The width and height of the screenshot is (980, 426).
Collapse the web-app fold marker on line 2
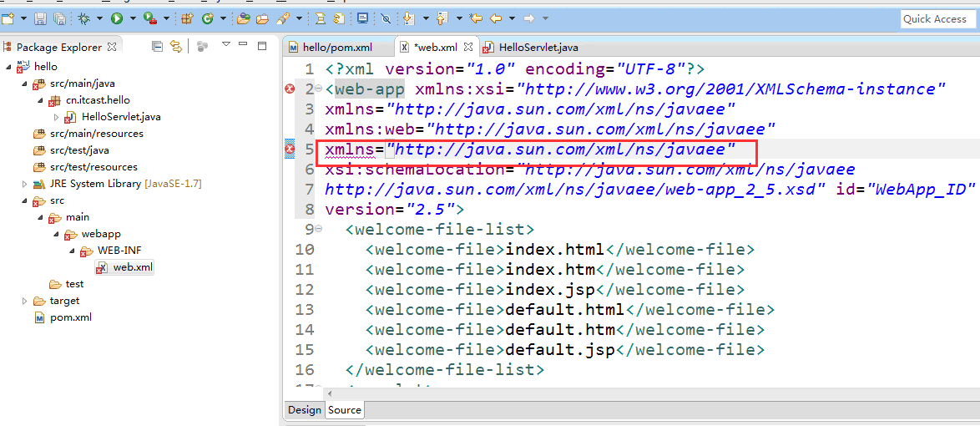pos(319,89)
